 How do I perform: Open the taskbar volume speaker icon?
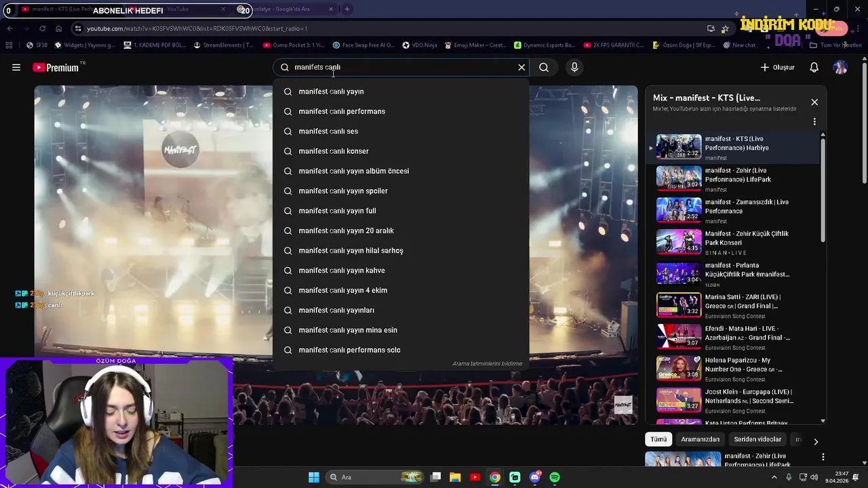pos(814,477)
